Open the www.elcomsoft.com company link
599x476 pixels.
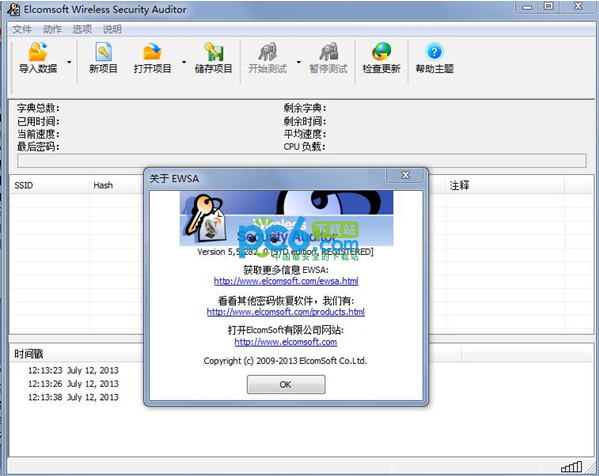[x=286, y=342]
